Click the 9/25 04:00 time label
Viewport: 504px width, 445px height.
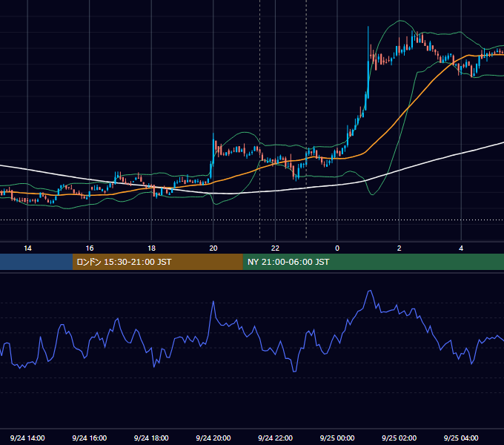(x=461, y=438)
